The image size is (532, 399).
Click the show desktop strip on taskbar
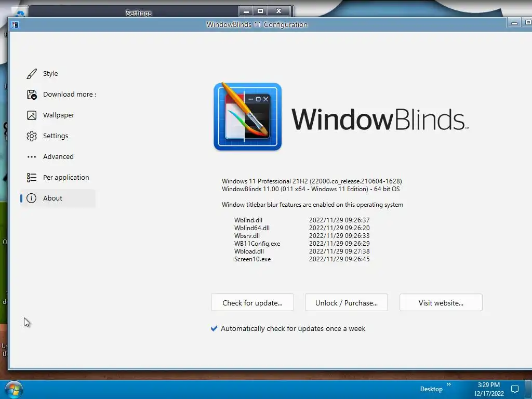point(528,390)
